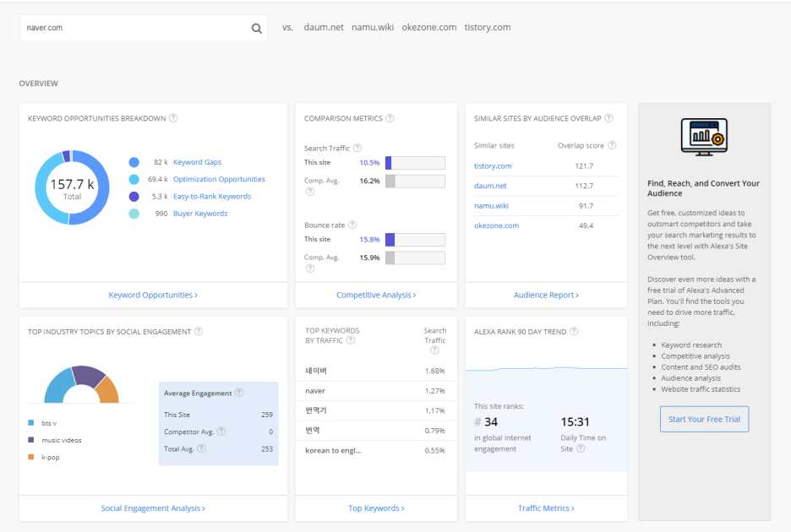The image size is (791, 532).
Task: Click the k-pop orange legend square
Action: tap(31, 457)
